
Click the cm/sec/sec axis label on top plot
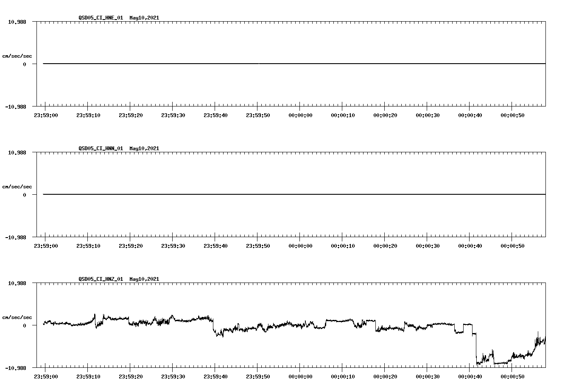(17, 55)
